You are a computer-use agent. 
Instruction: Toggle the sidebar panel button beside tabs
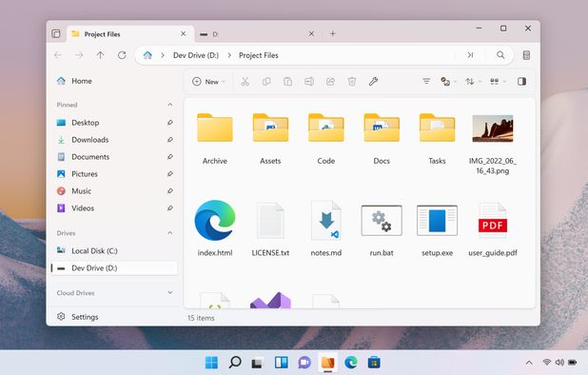[x=56, y=33]
